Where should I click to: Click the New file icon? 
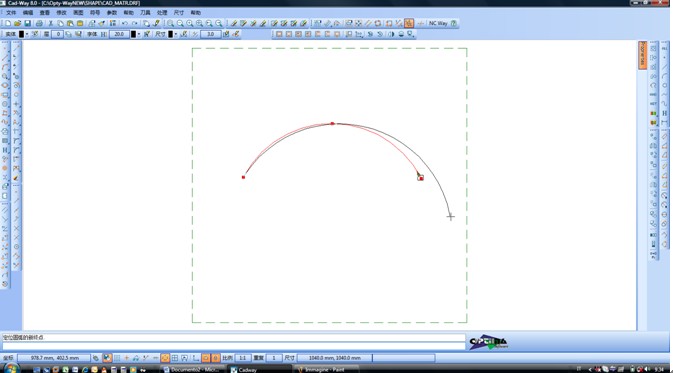point(8,23)
